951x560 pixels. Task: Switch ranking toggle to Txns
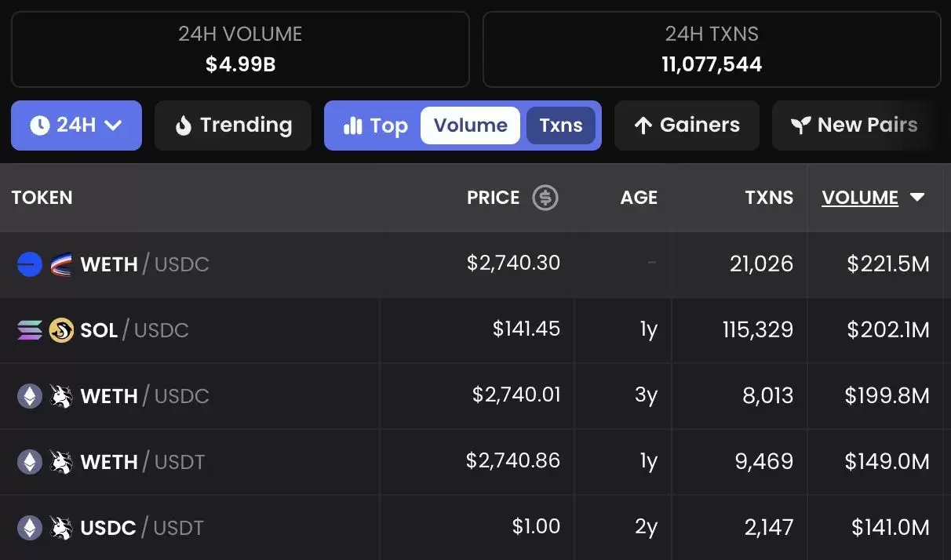[560, 125]
